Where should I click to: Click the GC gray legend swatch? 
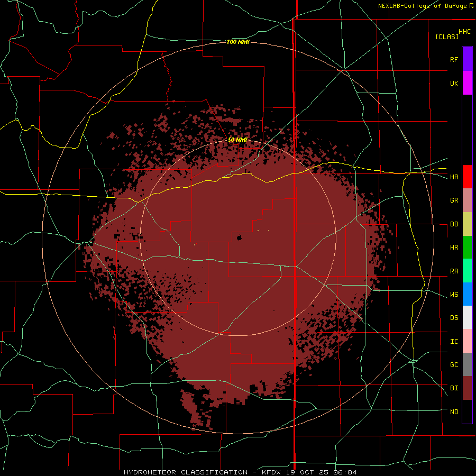click(x=467, y=364)
